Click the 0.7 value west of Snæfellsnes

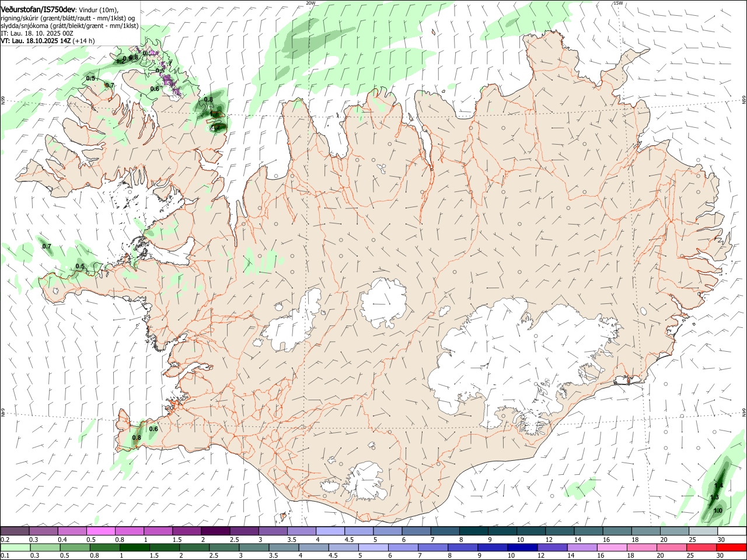[x=47, y=246]
